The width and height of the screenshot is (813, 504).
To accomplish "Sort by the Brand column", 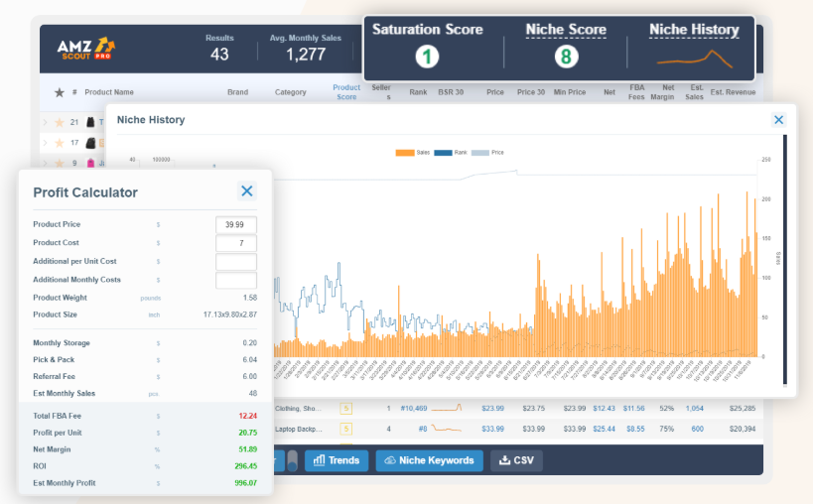I will point(237,92).
